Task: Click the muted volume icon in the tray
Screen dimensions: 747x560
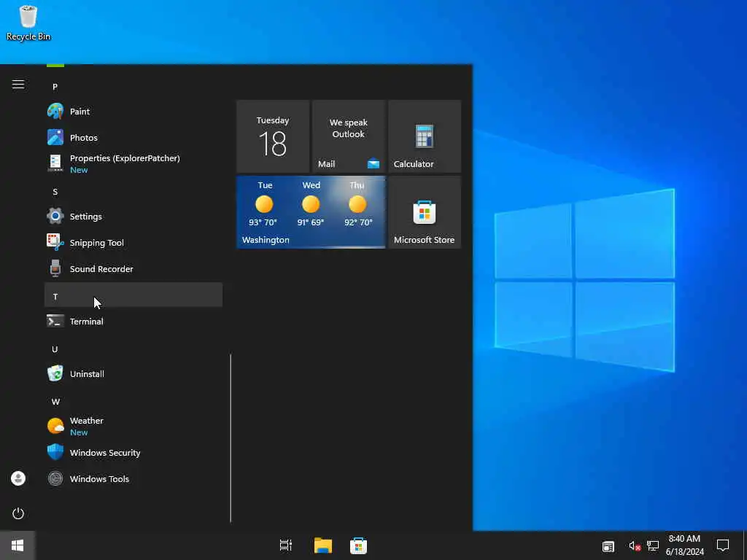Action: coord(635,546)
